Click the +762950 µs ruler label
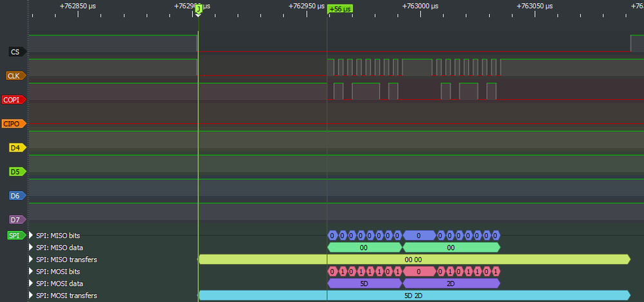The height and width of the screenshot is (302, 644). [x=307, y=6]
